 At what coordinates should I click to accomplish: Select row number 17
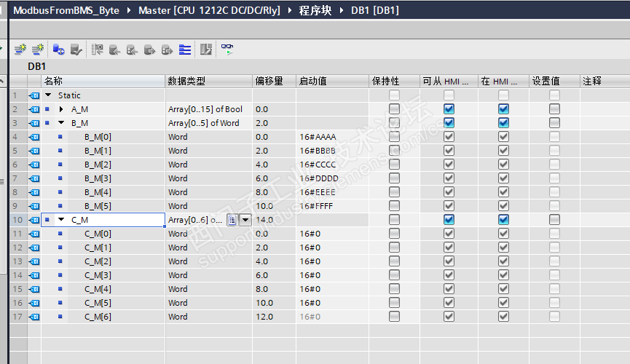click(x=17, y=317)
